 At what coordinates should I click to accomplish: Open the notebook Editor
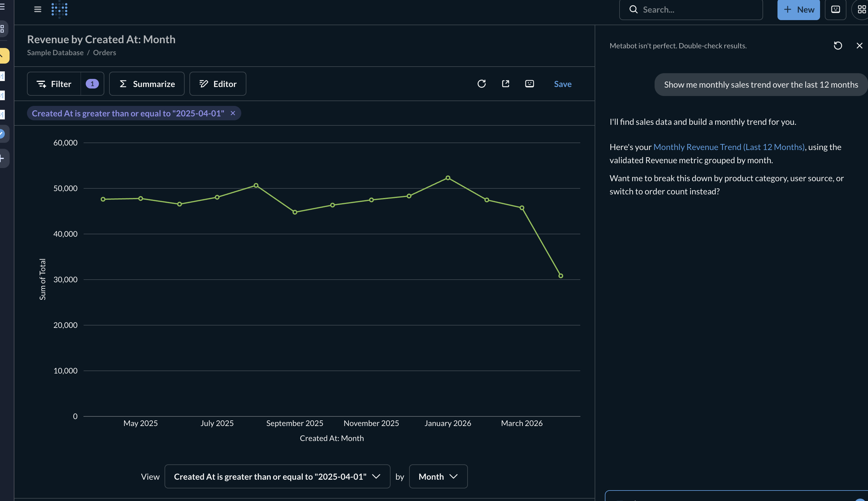(x=218, y=84)
